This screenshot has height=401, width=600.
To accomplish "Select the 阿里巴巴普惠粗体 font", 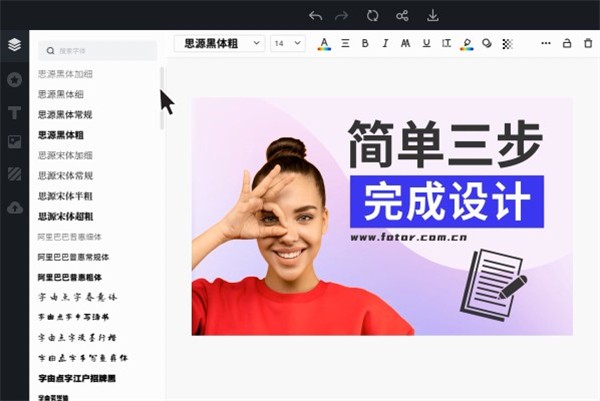I will (70, 277).
